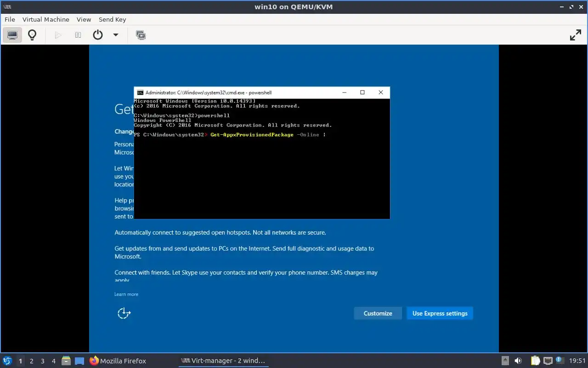Image resolution: width=588 pixels, height=368 pixels.
Task: Maximize the Administrator cmd.exe window
Action: pos(362,92)
